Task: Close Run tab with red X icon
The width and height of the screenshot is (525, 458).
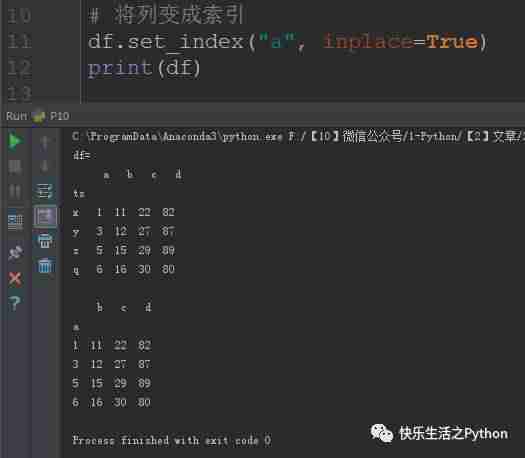Action: (x=15, y=278)
